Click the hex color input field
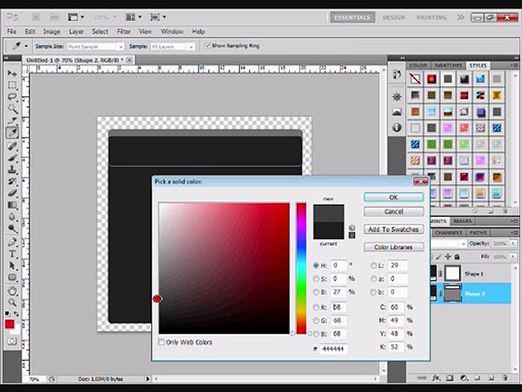The image size is (522, 392). coord(334,349)
